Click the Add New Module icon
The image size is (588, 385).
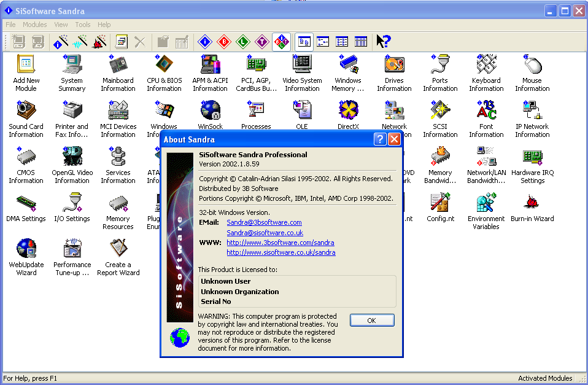tap(26, 64)
